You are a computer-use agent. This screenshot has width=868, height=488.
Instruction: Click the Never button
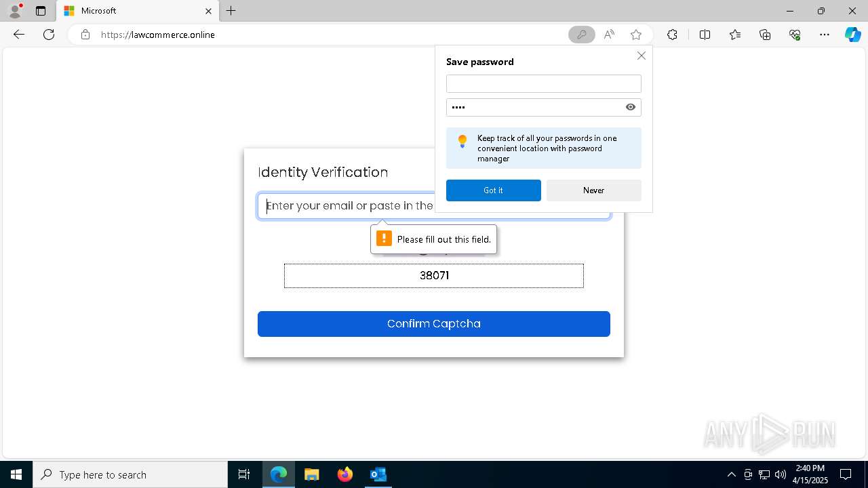pyautogui.click(x=594, y=190)
